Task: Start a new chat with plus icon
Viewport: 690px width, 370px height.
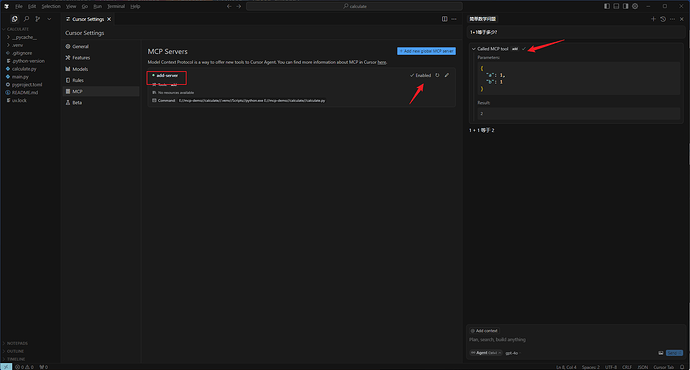Action: pyautogui.click(x=653, y=19)
